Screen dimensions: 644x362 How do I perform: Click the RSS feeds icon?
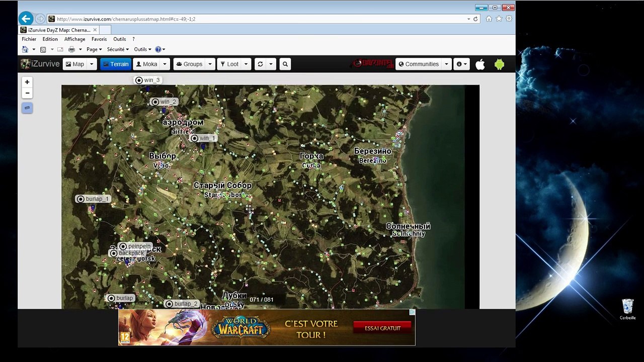pyautogui.click(x=43, y=49)
